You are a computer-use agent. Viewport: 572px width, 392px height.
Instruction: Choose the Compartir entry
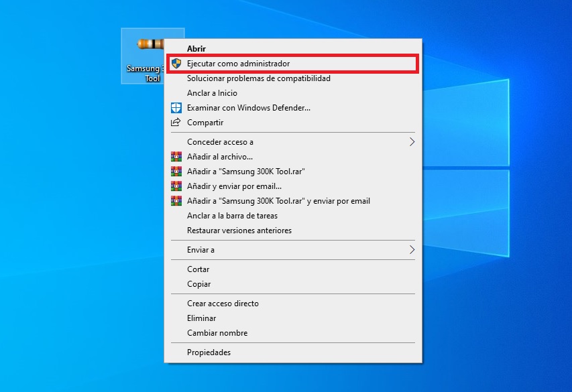tap(293, 123)
